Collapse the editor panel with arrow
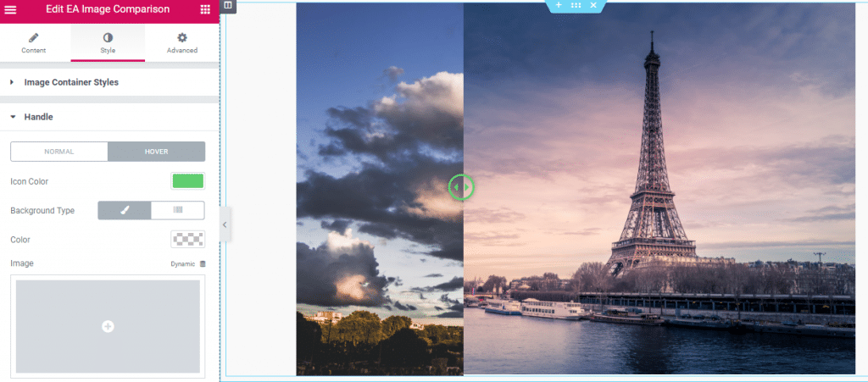The image size is (868, 382). pos(225,224)
